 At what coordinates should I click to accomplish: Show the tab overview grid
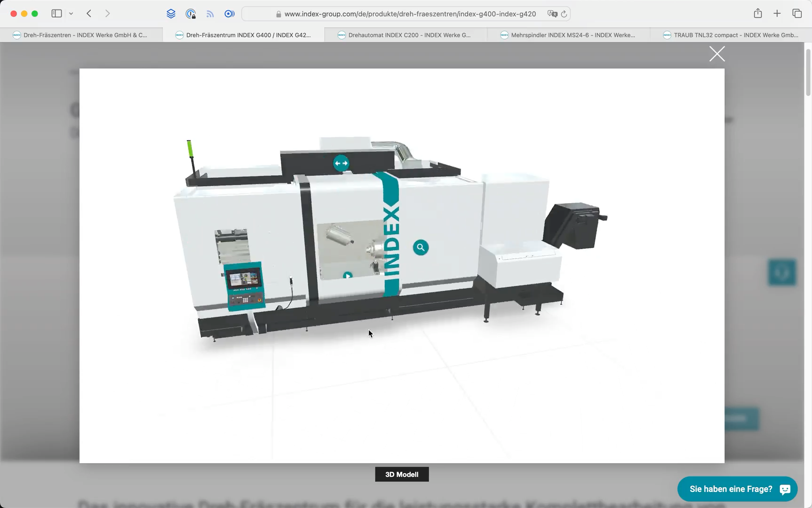[797, 13]
